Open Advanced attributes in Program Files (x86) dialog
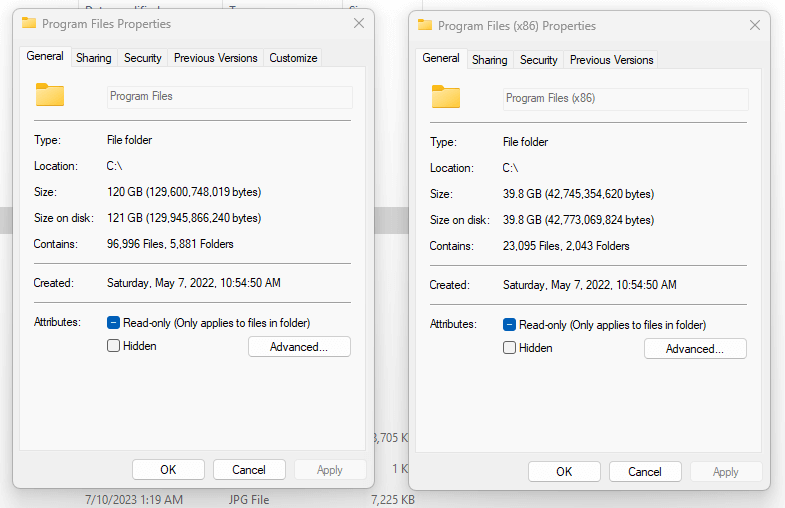This screenshot has height=508, width=785. 695,349
